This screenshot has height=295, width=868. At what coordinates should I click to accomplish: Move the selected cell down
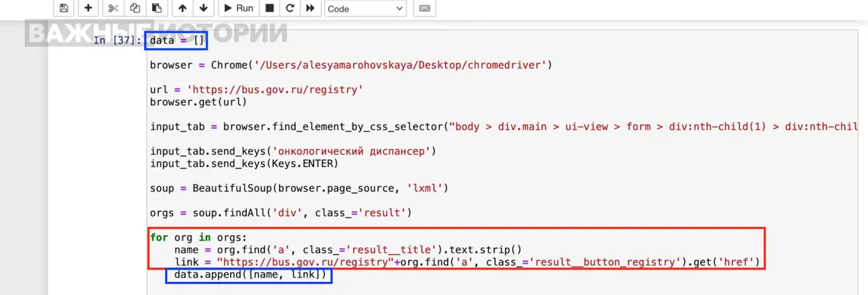(x=203, y=8)
